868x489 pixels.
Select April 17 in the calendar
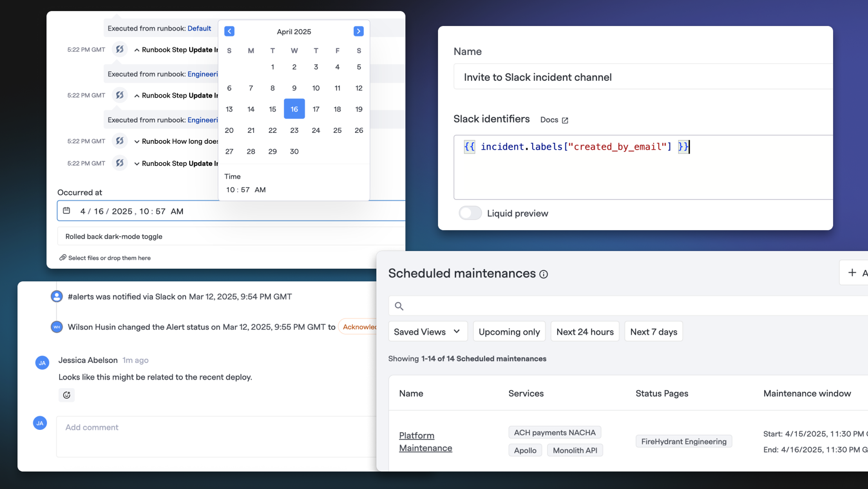click(x=316, y=109)
